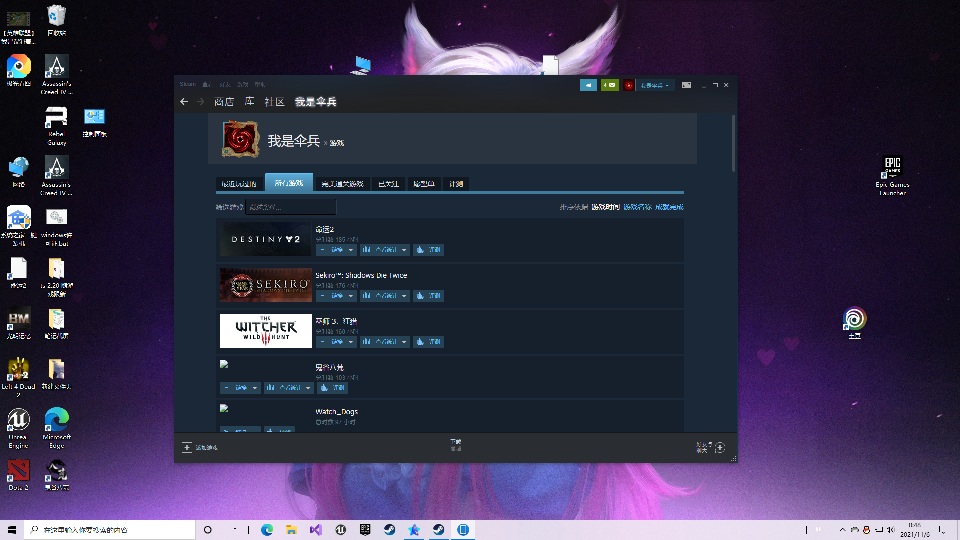The width and height of the screenshot is (960, 540).
Task: Open the Steam menu in the menu bar
Action: pos(188,84)
